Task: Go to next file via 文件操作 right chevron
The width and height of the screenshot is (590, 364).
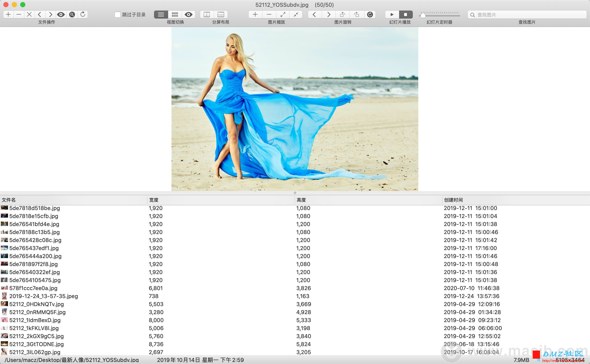Action: click(51, 15)
